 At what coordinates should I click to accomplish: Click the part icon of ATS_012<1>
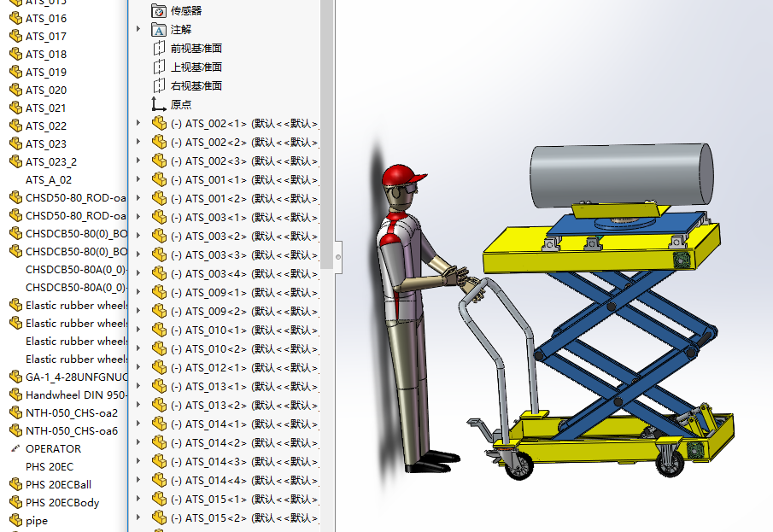coord(159,367)
